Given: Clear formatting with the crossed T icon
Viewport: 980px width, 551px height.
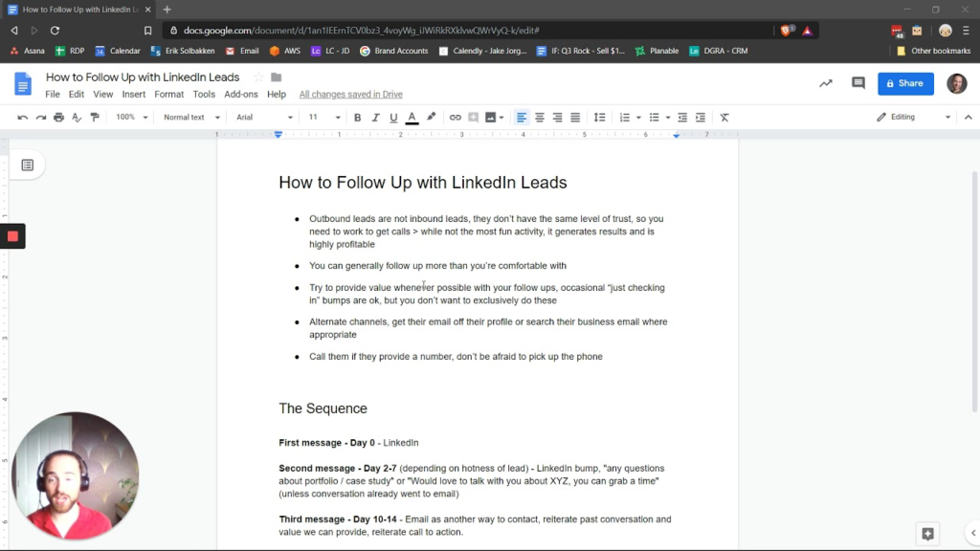Looking at the screenshot, I should pyautogui.click(x=724, y=118).
